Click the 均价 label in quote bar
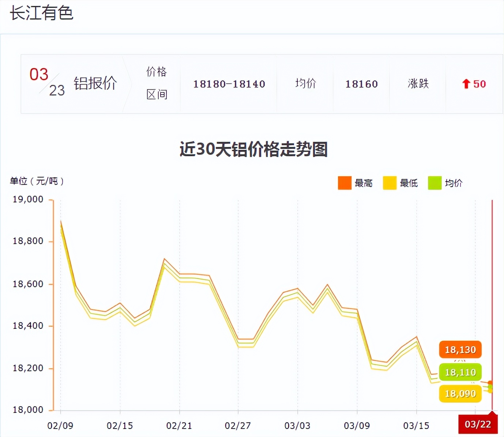The width and height of the screenshot is (504, 437). click(306, 84)
